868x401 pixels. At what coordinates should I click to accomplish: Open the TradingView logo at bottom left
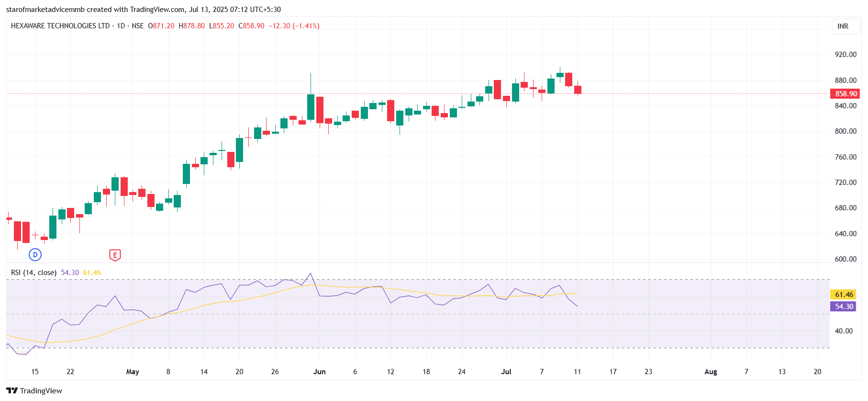[x=34, y=390]
